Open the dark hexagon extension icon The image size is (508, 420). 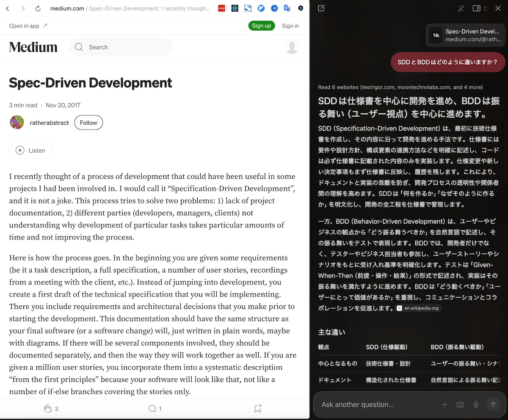[301, 8]
